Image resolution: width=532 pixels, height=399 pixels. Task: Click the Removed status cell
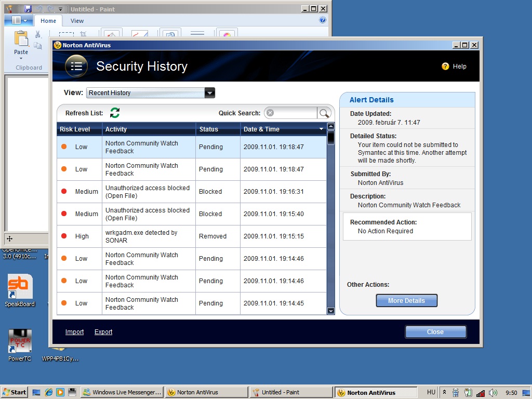coord(218,236)
